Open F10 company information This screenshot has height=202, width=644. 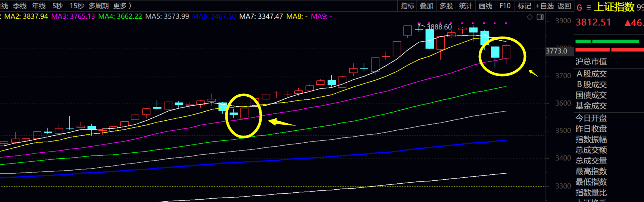pos(505,6)
